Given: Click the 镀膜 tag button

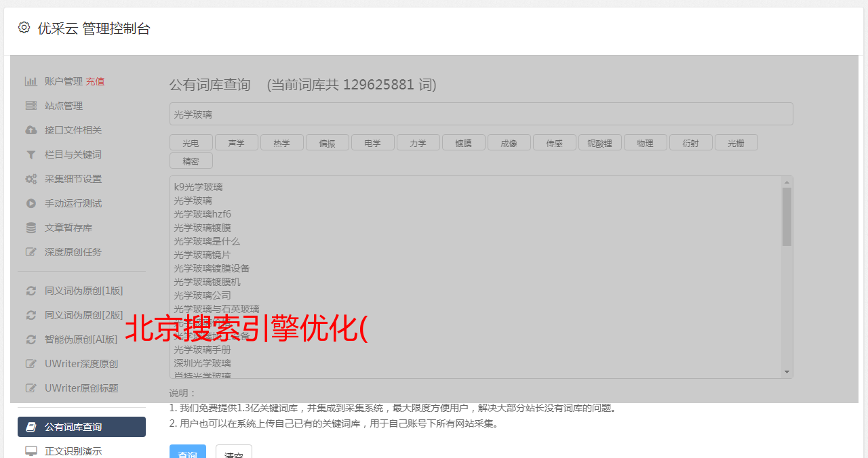Looking at the screenshot, I should click(463, 142).
